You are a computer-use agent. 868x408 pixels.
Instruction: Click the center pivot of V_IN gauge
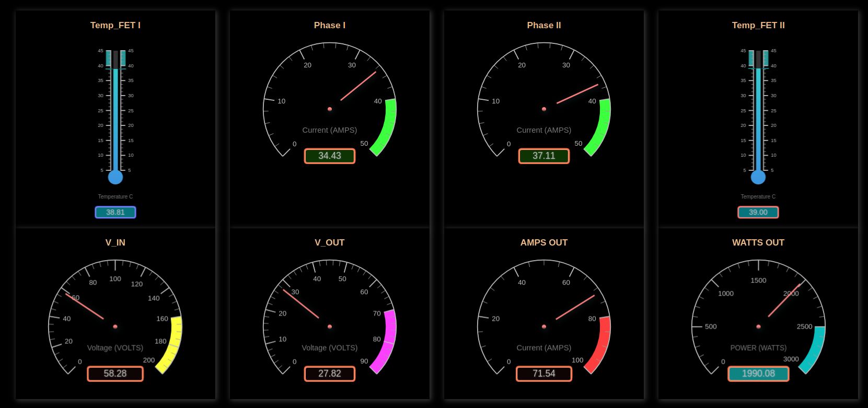point(115,327)
